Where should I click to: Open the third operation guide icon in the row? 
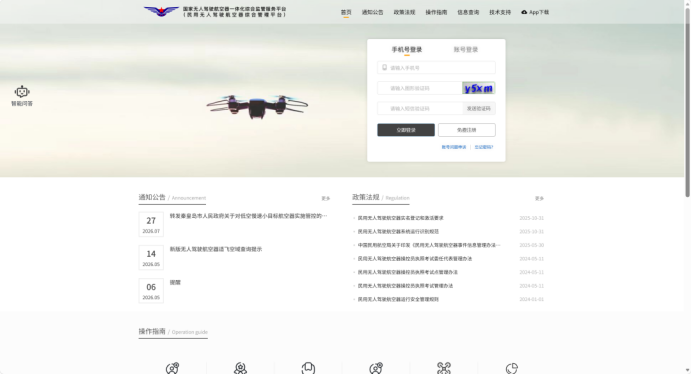(308, 368)
